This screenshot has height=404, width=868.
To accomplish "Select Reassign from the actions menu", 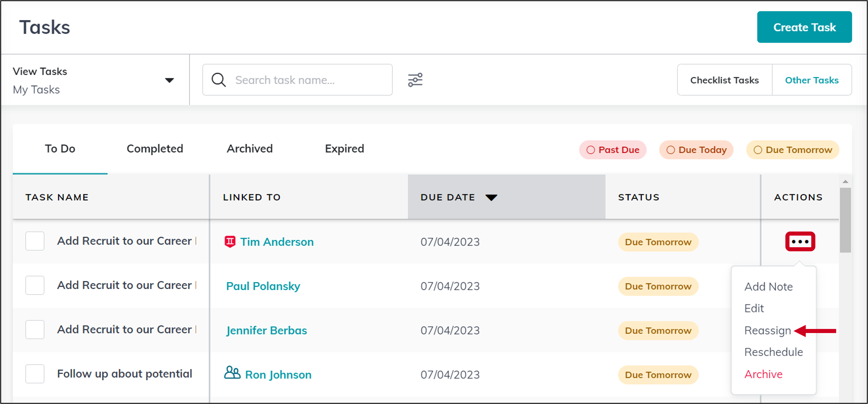I will pyautogui.click(x=768, y=330).
